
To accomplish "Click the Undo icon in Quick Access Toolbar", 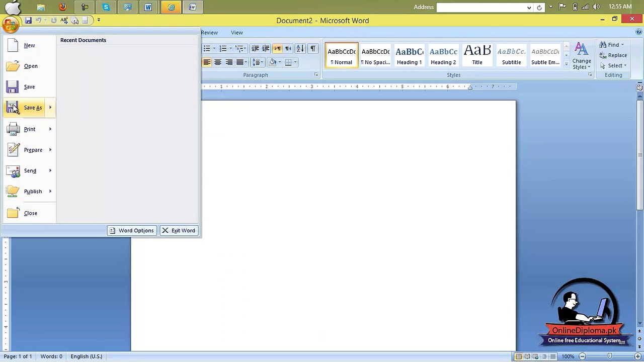I will point(38,20).
